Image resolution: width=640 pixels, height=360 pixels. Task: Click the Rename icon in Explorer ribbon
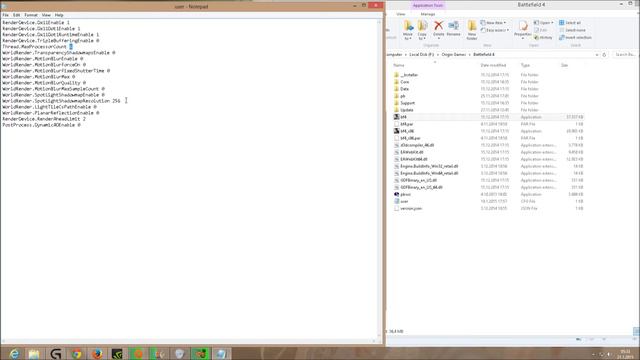tap(453, 29)
